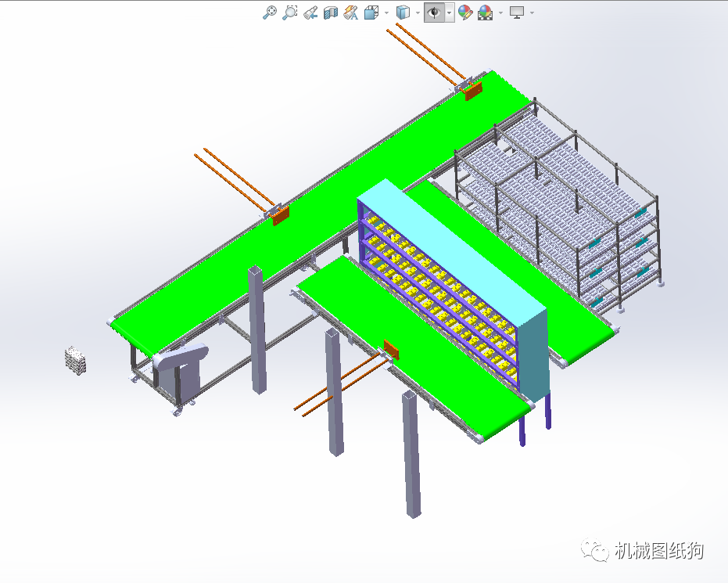Click the Apply Scene icon

pyautogui.click(x=485, y=13)
